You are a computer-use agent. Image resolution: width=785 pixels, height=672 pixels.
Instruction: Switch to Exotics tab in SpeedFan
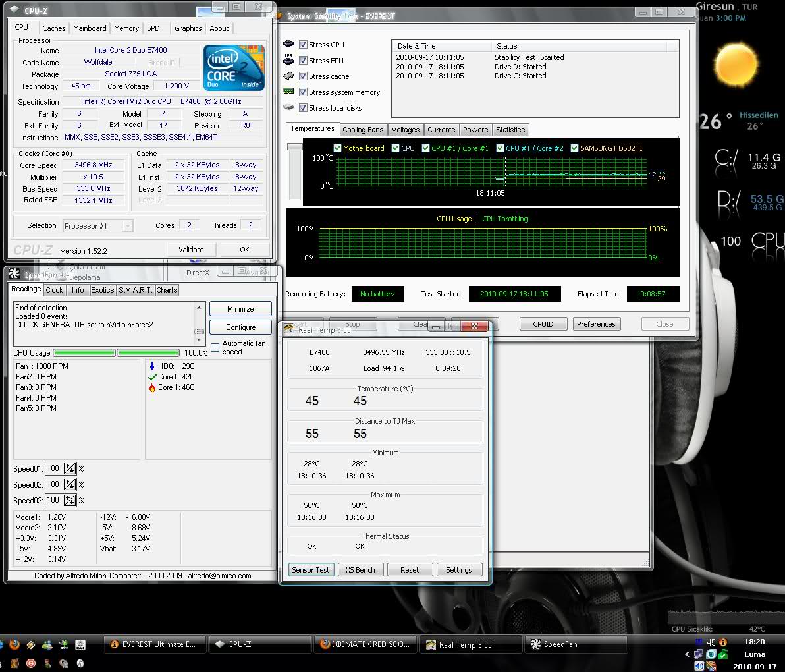[102, 290]
